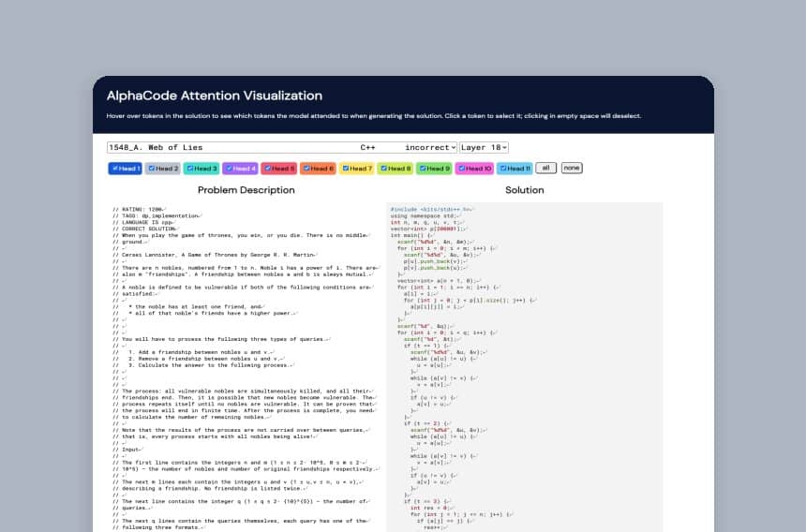Click the AlphaCode Attention Visualization title
Viewport: 806px width, 532px height.
(x=215, y=96)
